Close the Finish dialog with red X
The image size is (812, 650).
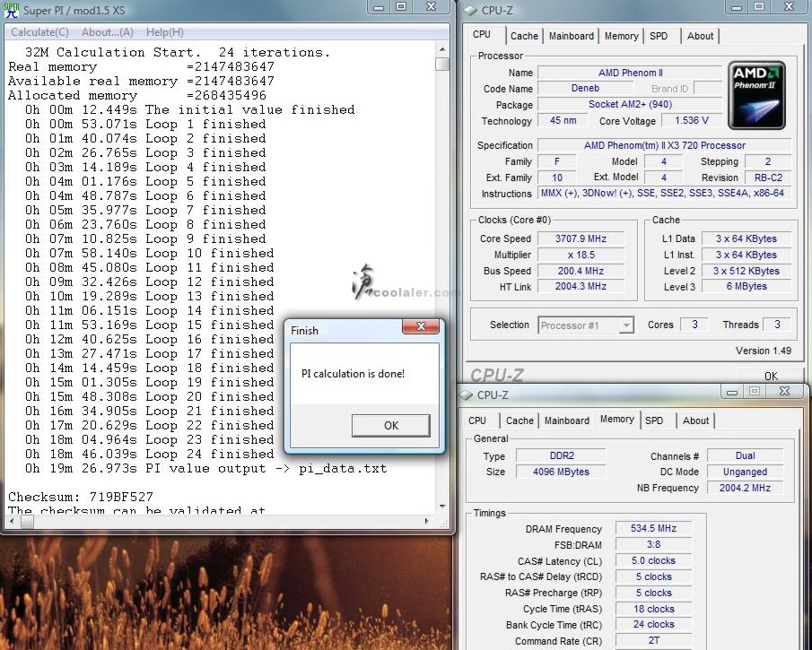pos(421,326)
